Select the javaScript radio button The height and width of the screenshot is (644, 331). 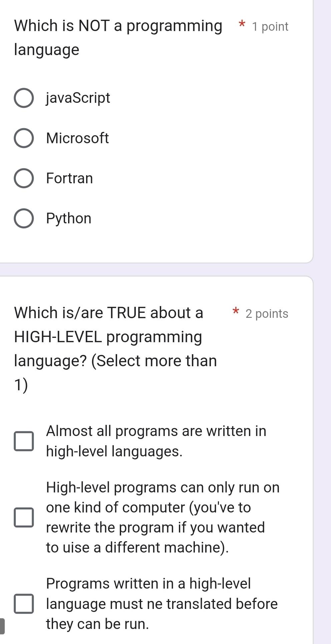pos(24,98)
